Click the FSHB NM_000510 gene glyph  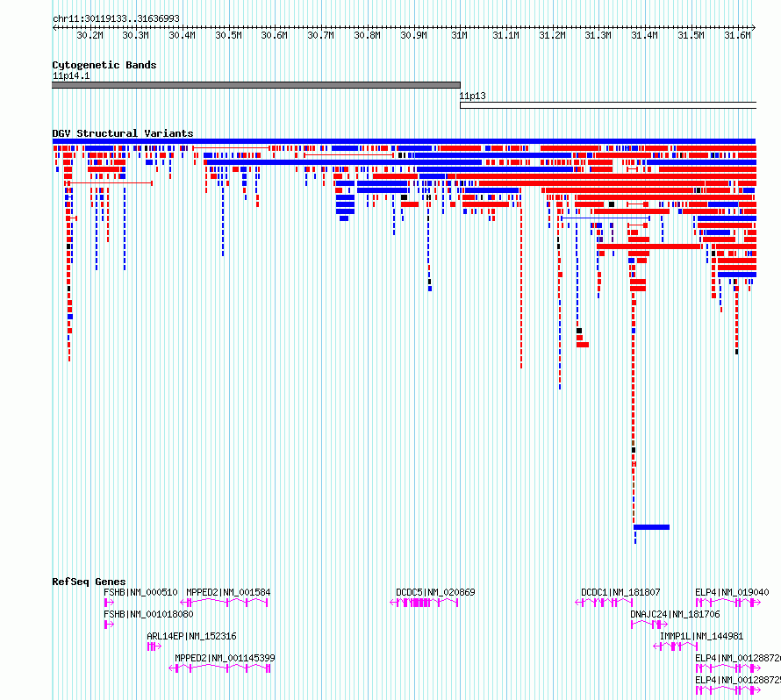(109, 603)
